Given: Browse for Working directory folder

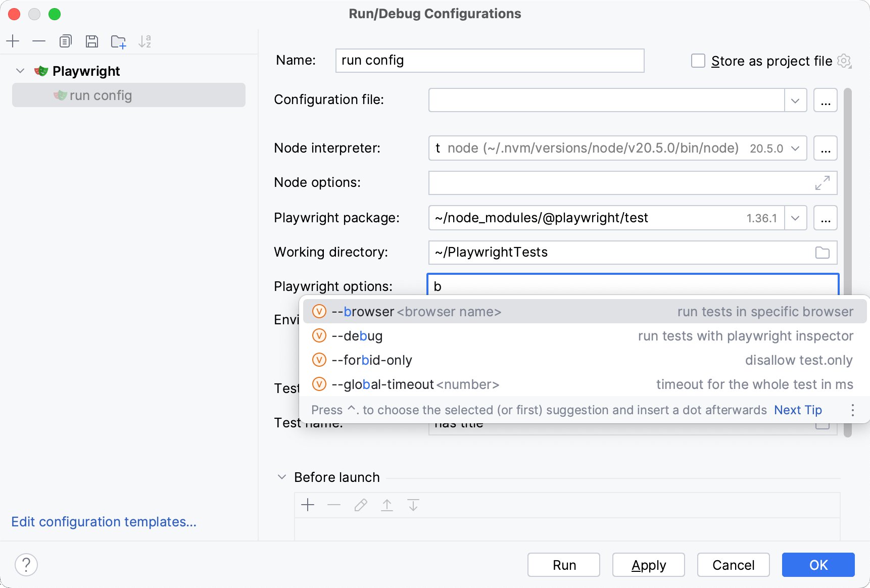Looking at the screenshot, I should point(822,253).
